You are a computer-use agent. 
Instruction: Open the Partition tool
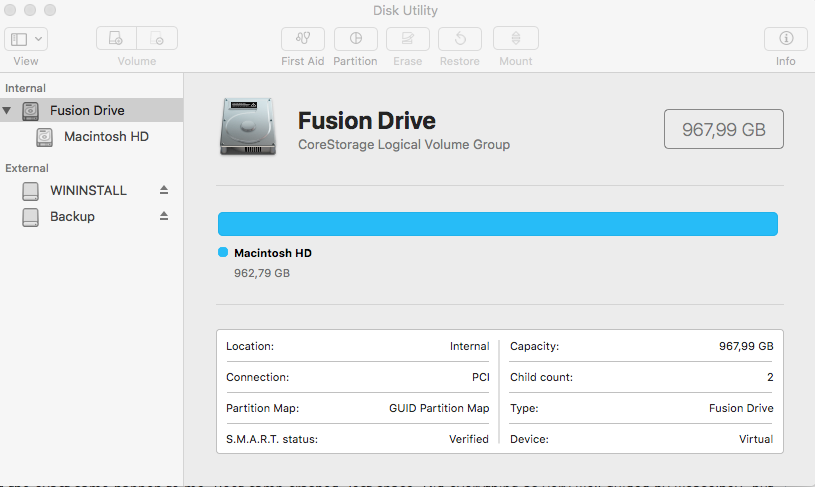click(x=356, y=38)
